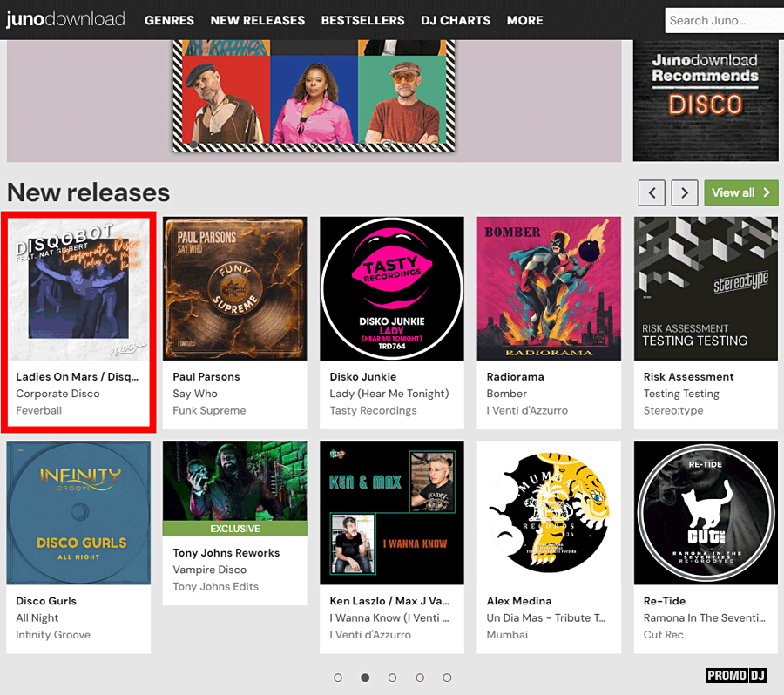The width and height of the screenshot is (784, 695).
Task: Select the fifth carousel page dot
Action: tap(447, 678)
